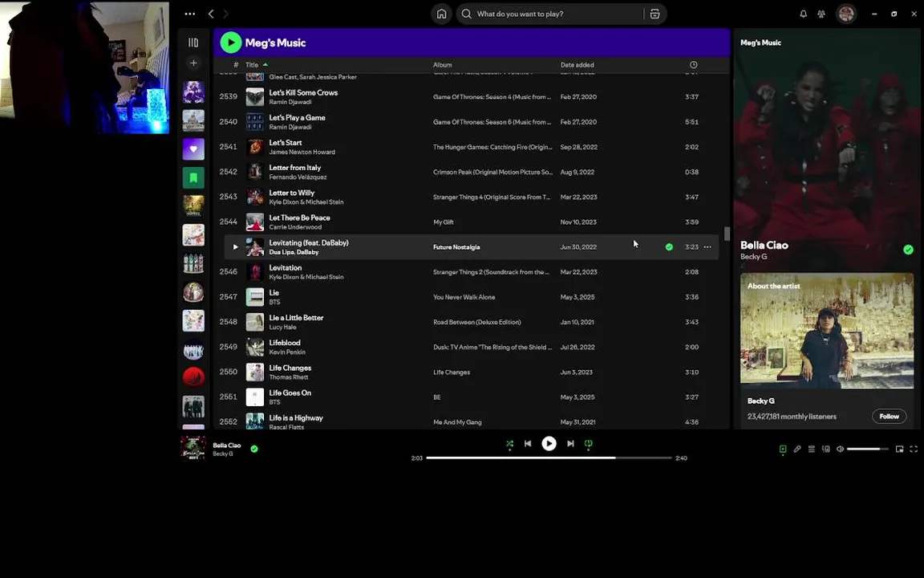Mute the volume speaker icon
Screen dimensions: 924x578
point(841,449)
